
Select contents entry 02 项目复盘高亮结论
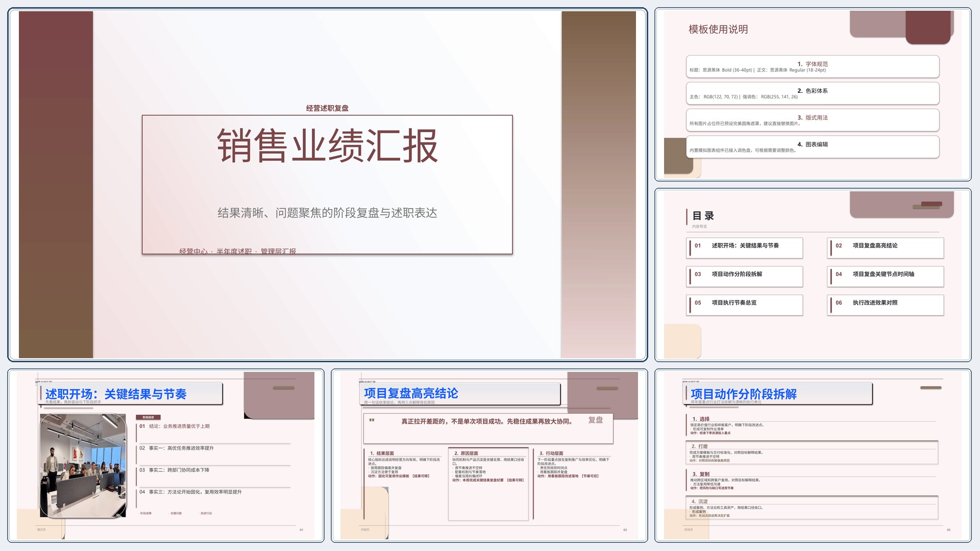click(x=886, y=248)
